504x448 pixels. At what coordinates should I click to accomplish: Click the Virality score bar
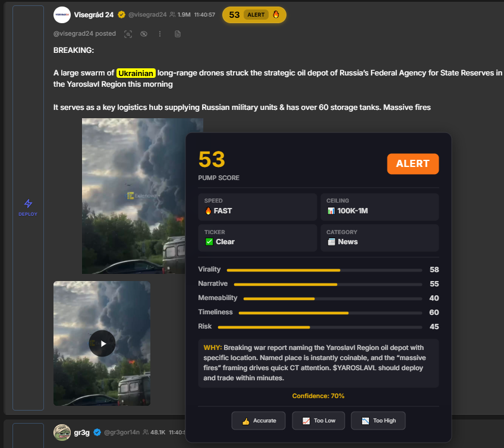pos(325,270)
